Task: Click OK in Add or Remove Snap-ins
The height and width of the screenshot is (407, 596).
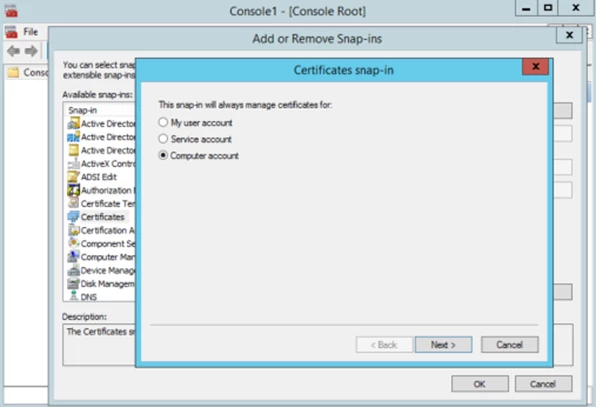Action: tap(480, 384)
